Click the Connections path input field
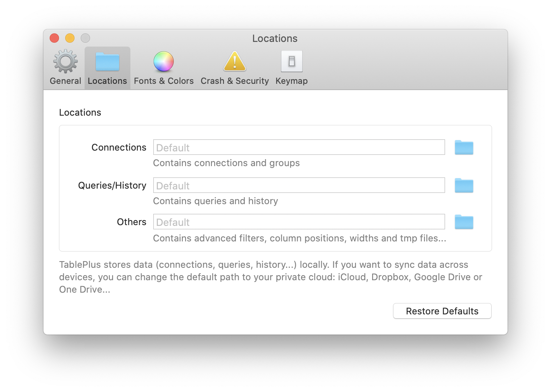 click(x=299, y=147)
